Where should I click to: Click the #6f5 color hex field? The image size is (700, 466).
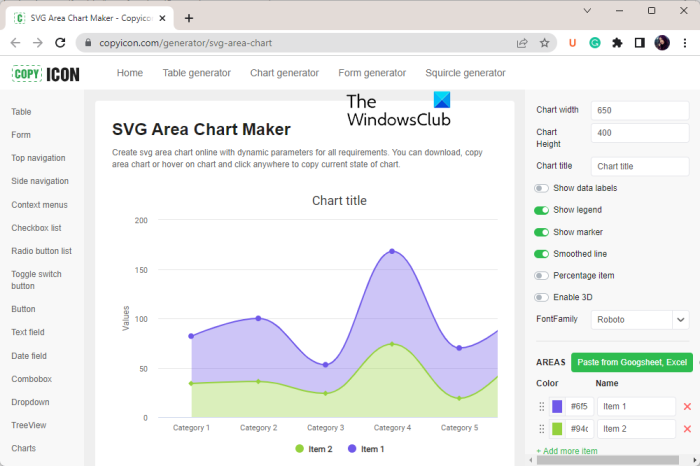[579, 407]
